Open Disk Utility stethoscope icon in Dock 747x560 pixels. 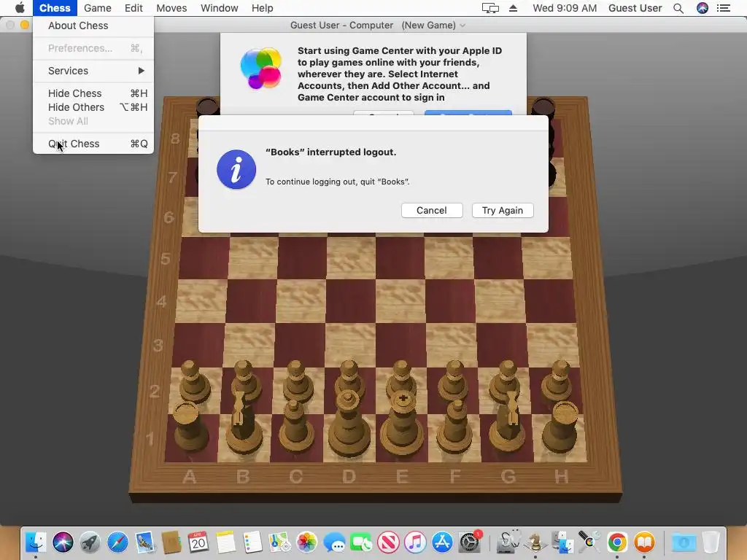pos(508,542)
